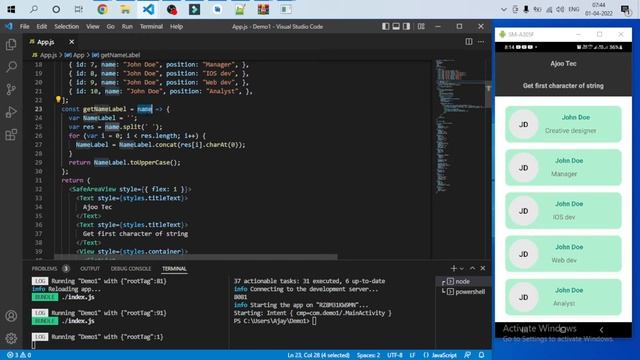Tap the back arrow in phone navigation bar
Viewport: 640px width, 360px height.
tap(601, 329)
